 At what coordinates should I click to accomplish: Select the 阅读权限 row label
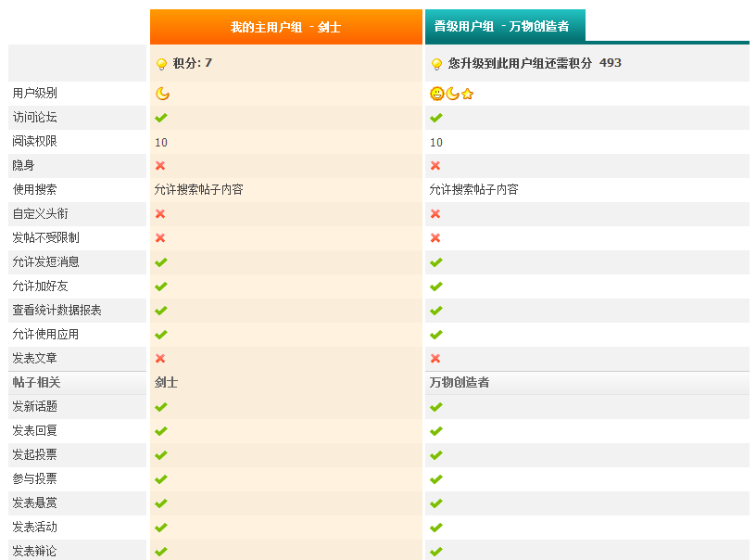click(34, 141)
